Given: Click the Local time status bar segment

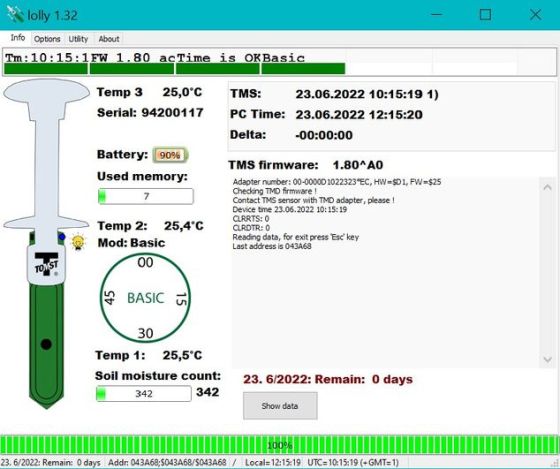Looking at the screenshot, I should (x=272, y=463).
